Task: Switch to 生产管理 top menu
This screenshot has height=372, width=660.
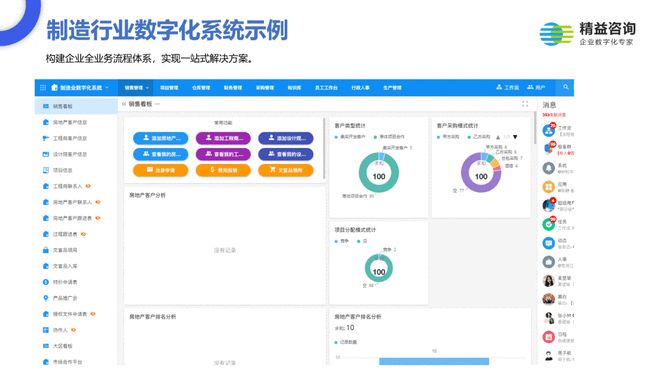Action: [392, 88]
